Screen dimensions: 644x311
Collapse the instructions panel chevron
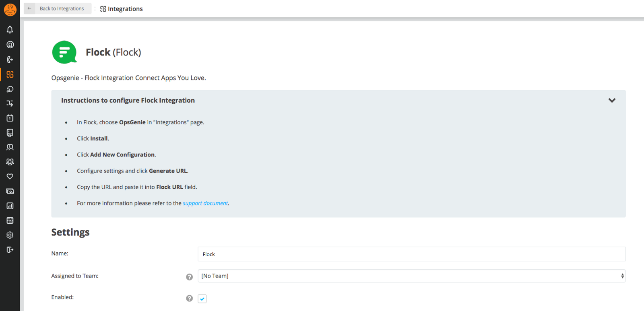pyautogui.click(x=612, y=100)
